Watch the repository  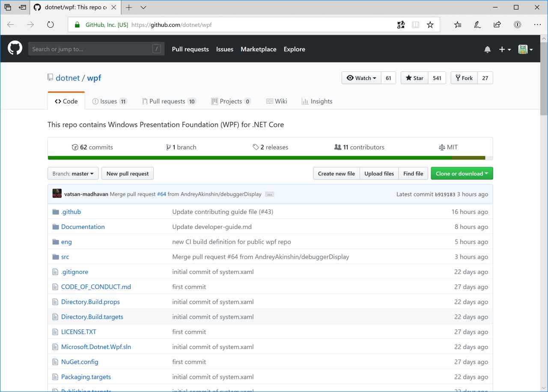(361, 77)
